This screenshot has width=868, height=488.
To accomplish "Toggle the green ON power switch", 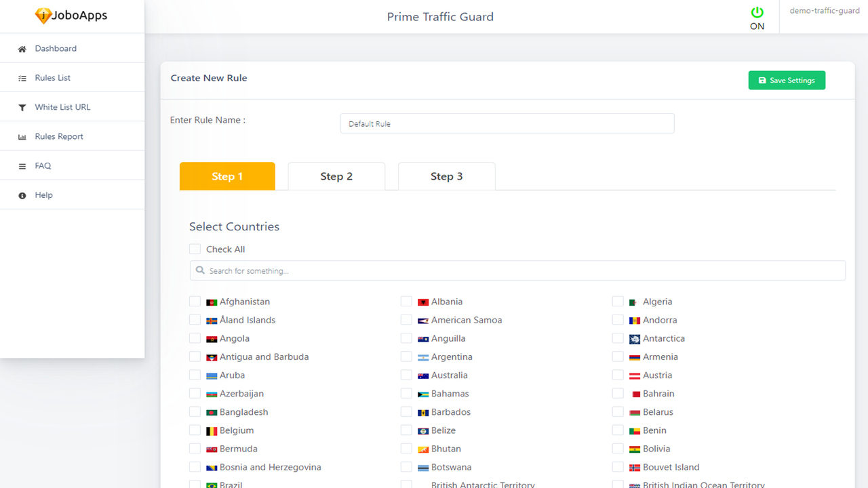I will pyautogui.click(x=757, y=12).
